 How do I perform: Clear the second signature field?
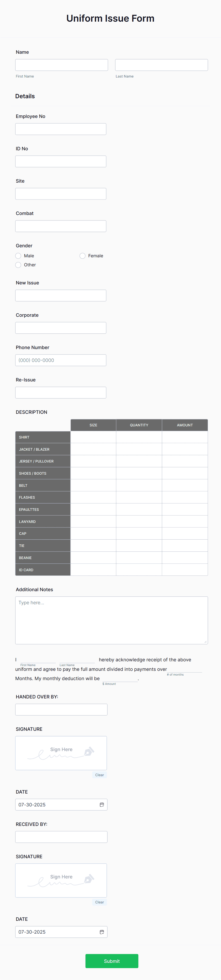pos(99,902)
